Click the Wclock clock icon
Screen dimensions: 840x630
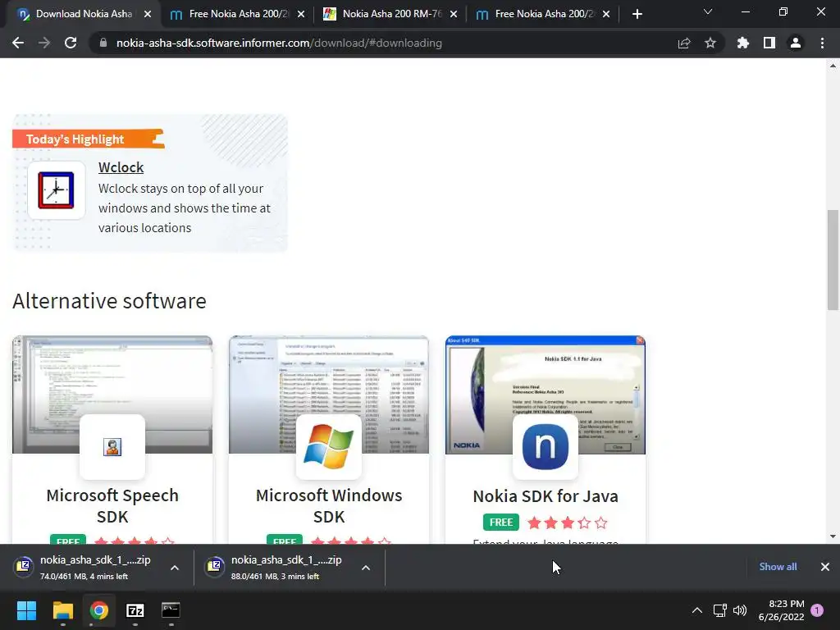tap(57, 190)
